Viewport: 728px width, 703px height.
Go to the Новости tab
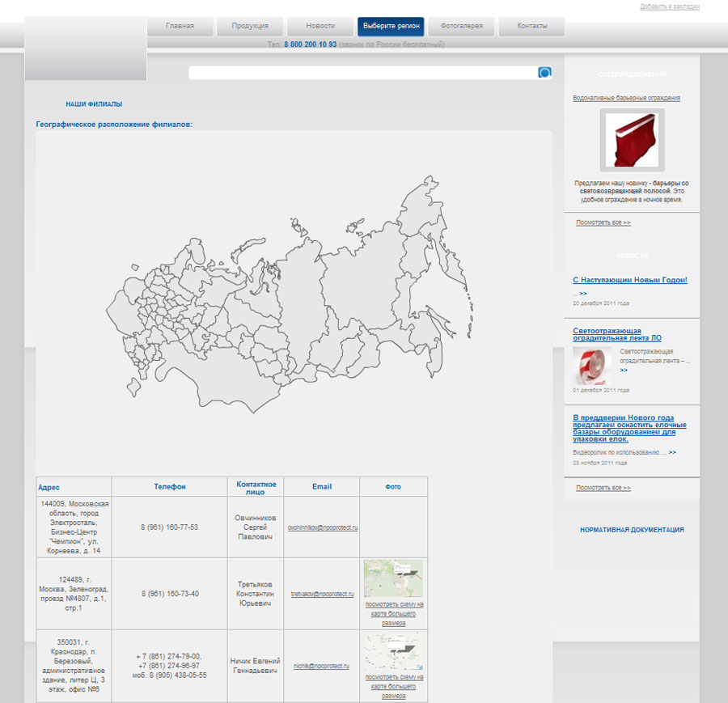point(320,26)
